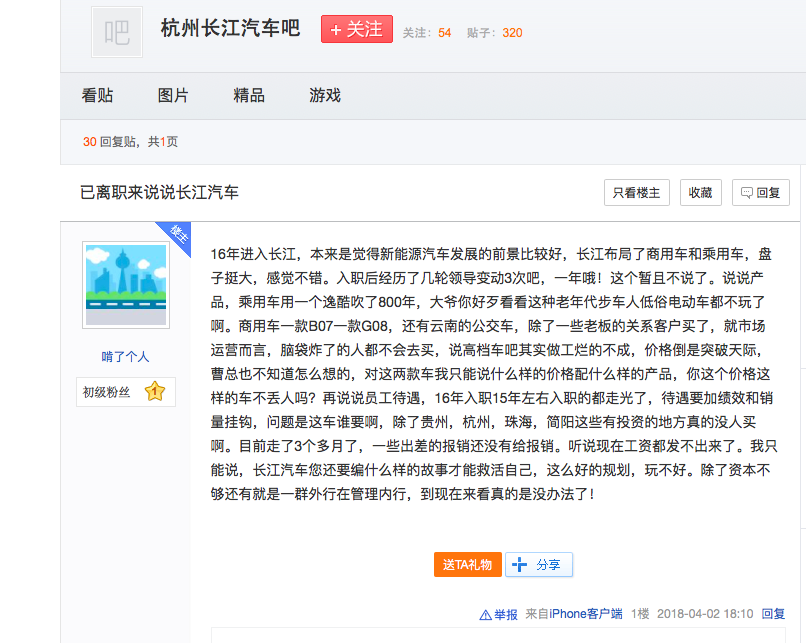
Task: Click the follower count 54
Action: point(445,33)
